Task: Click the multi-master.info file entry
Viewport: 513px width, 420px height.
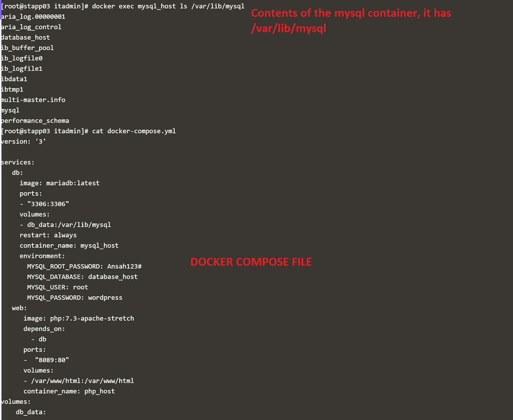Action: [x=33, y=100]
